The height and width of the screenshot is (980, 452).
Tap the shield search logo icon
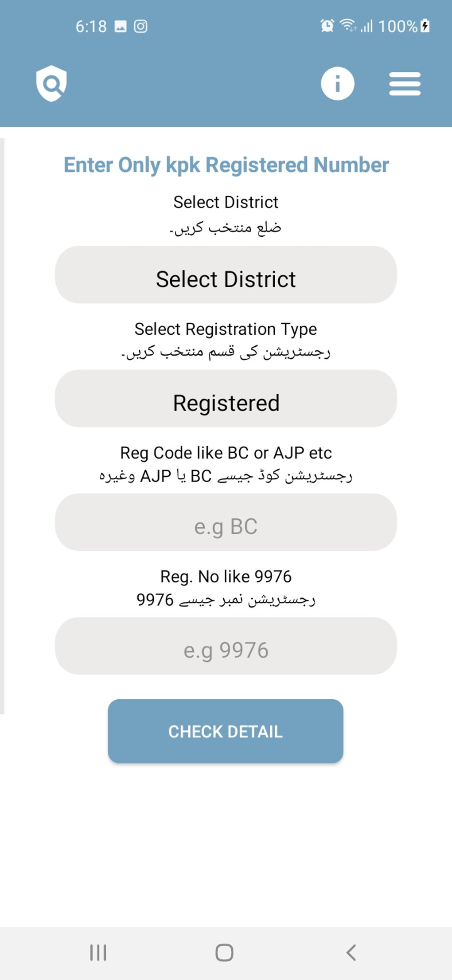[51, 83]
